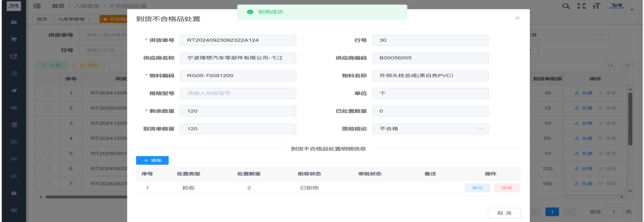The image size is (644, 222).
Task: Click the round refresh icon above table
Action: pyautogui.click(x=628, y=65)
